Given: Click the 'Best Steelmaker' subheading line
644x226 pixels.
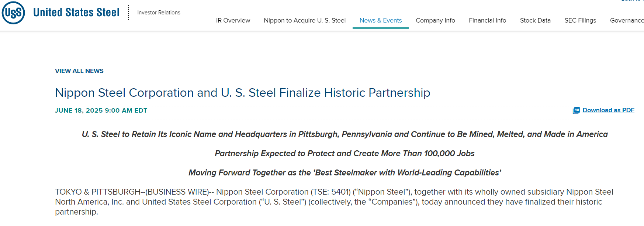Looking at the screenshot, I should 344,173.
